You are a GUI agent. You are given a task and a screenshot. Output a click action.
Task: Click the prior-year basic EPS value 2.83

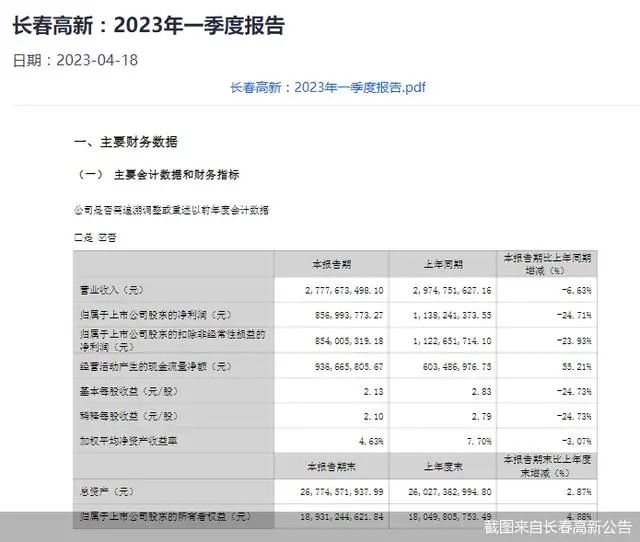[481, 392]
